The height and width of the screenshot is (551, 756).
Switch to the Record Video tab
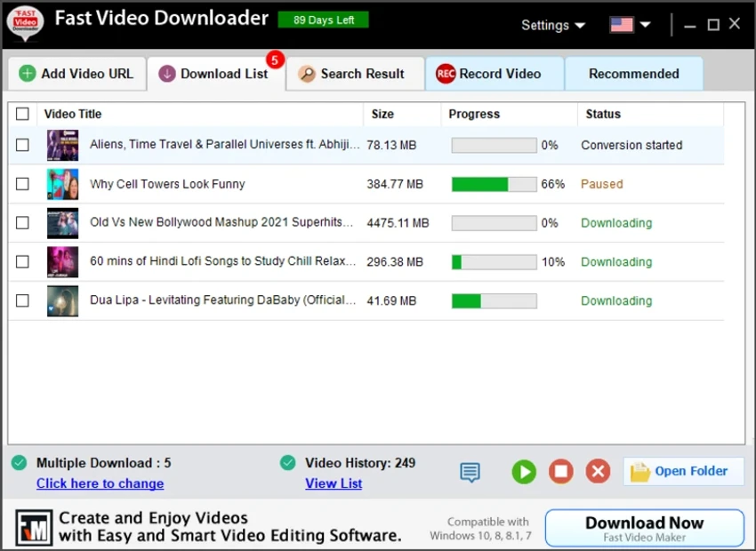[x=495, y=74]
